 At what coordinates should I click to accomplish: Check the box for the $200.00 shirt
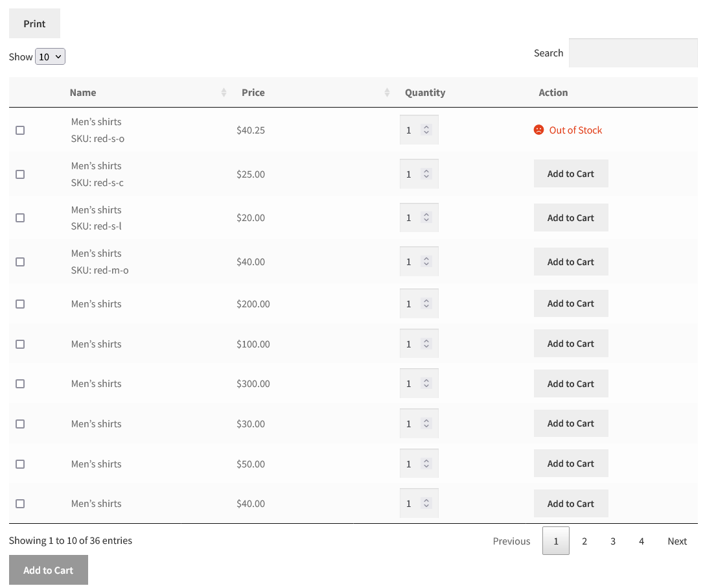point(20,305)
